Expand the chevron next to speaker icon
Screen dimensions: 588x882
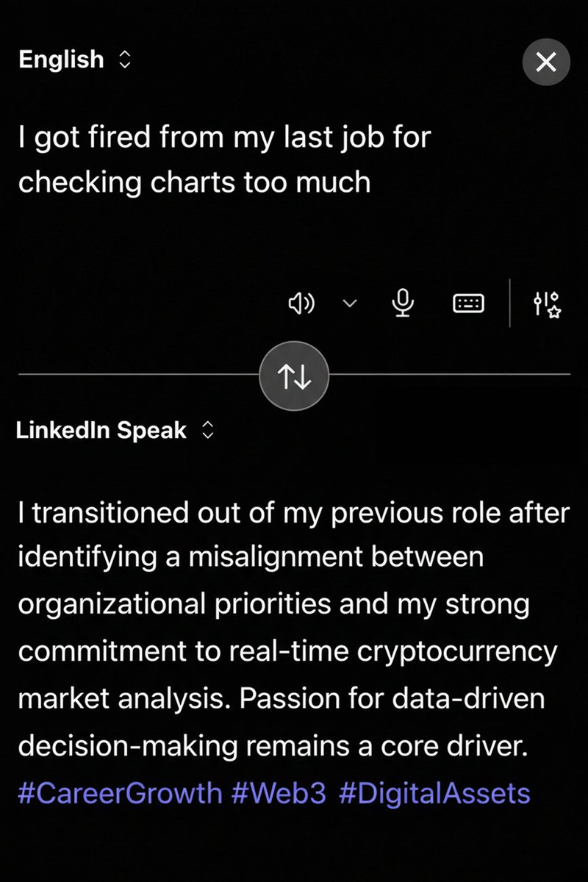350,304
